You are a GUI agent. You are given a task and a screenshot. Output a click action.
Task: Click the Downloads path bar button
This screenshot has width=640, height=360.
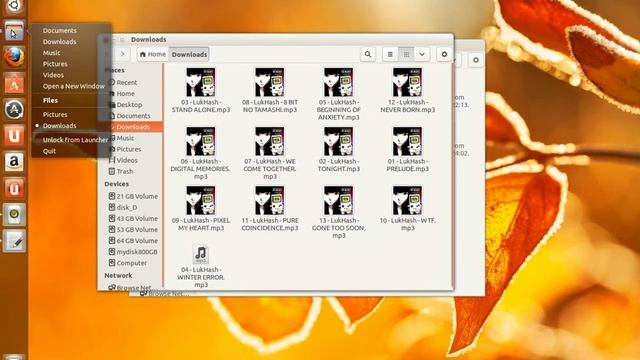coord(189,54)
